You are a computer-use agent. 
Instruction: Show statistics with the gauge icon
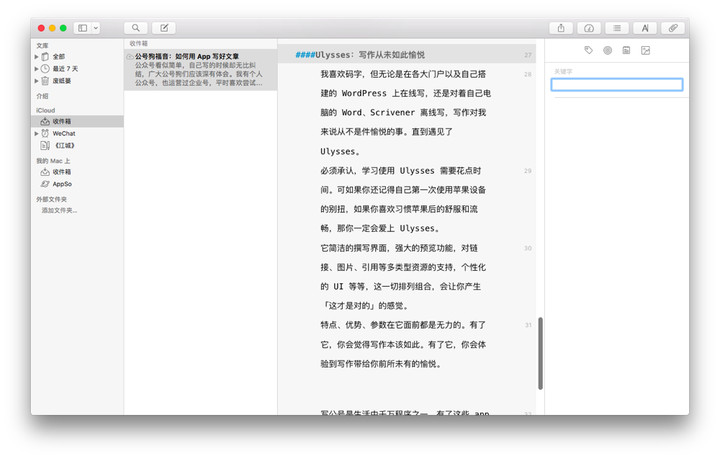(589, 28)
